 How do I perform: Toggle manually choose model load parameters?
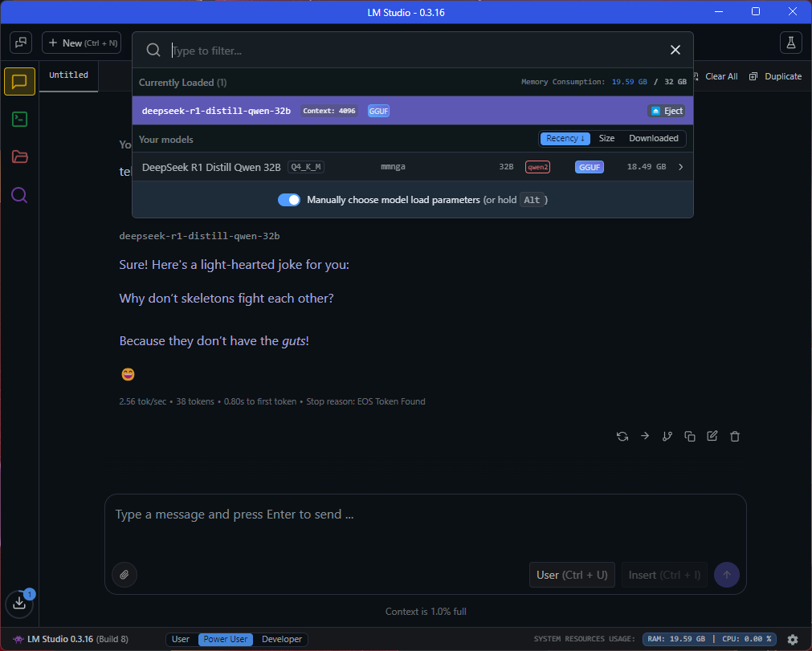(289, 200)
